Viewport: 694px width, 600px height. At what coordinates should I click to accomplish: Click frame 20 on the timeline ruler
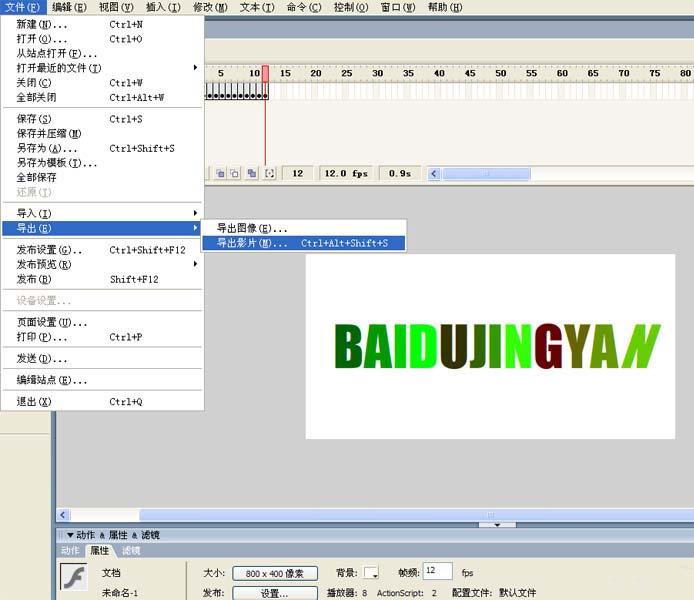[316, 73]
